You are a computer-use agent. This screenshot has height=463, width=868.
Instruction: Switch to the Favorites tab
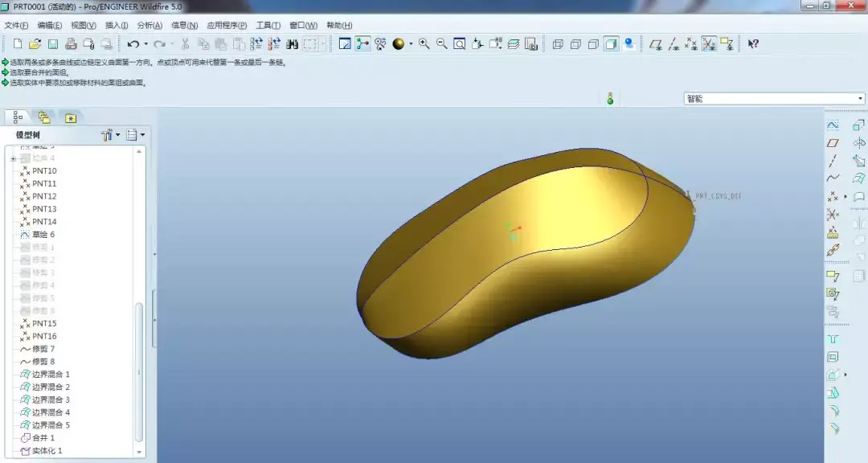tap(70, 117)
